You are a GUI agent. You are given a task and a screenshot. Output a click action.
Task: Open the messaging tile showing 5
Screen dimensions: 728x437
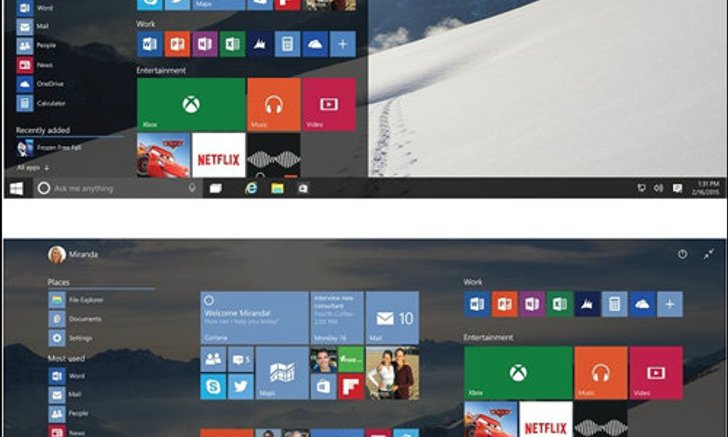[x=240, y=359]
